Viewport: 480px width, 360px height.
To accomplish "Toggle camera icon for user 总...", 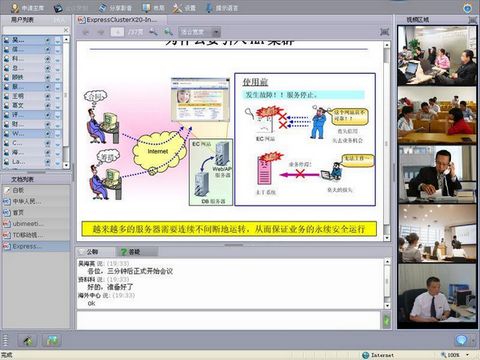I will coord(48,68).
